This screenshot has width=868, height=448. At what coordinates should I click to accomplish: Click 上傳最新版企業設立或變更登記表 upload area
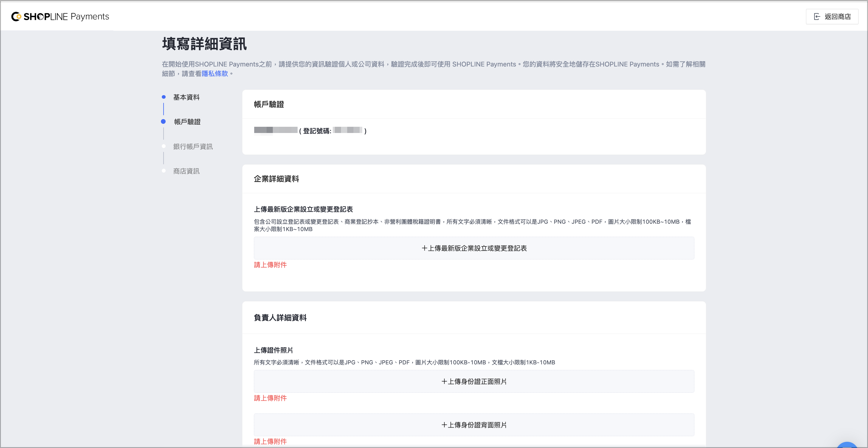point(474,248)
